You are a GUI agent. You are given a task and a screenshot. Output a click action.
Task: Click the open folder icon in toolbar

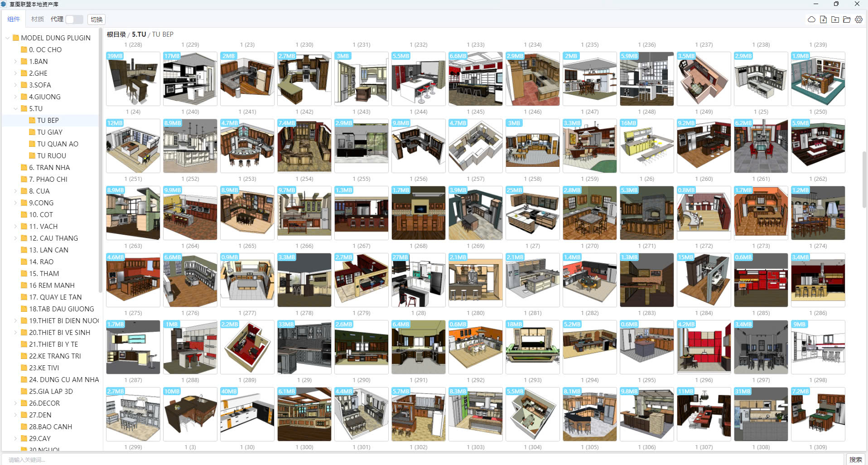point(847,19)
